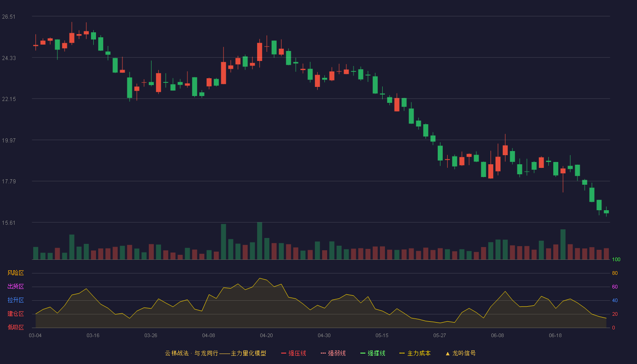This screenshot has height=364, width=637.
Task: Click the 24.33 price axis label
Action: tap(9, 58)
